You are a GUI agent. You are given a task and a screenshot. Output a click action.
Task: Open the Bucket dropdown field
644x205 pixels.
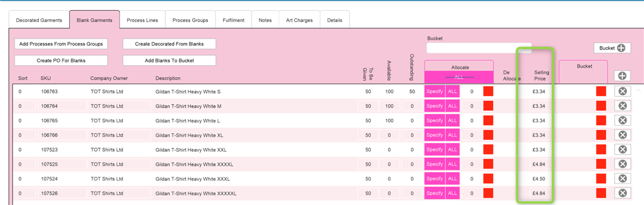pyautogui.click(x=479, y=48)
